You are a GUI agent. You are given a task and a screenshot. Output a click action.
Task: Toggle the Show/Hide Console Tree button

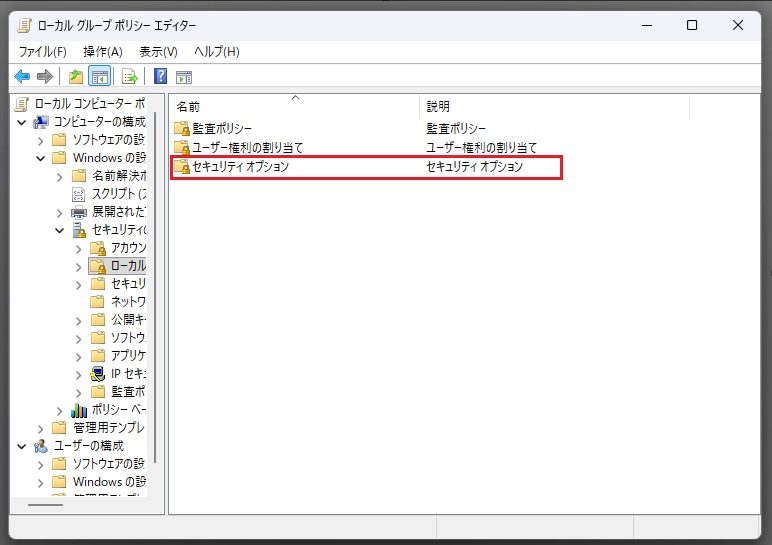pyautogui.click(x=100, y=77)
